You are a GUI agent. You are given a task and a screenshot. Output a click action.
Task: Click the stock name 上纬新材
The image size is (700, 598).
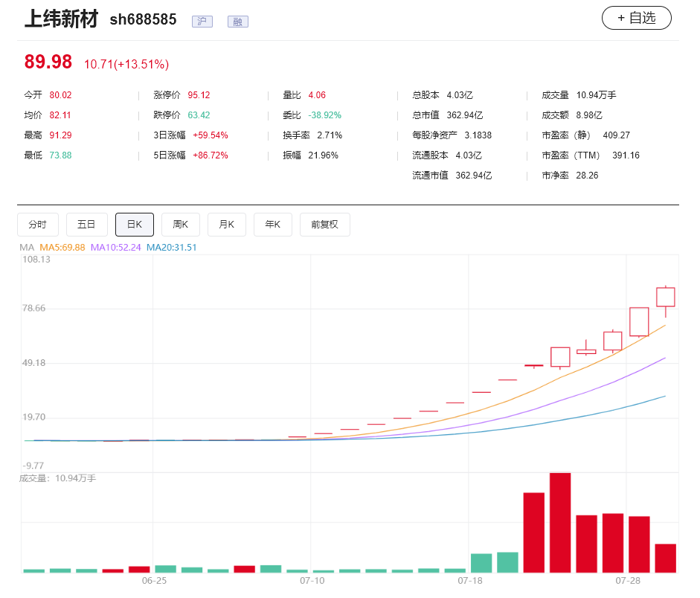coord(61,19)
